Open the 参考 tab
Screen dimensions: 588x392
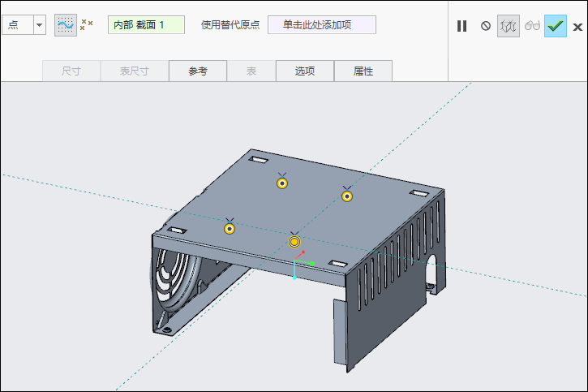tap(198, 71)
